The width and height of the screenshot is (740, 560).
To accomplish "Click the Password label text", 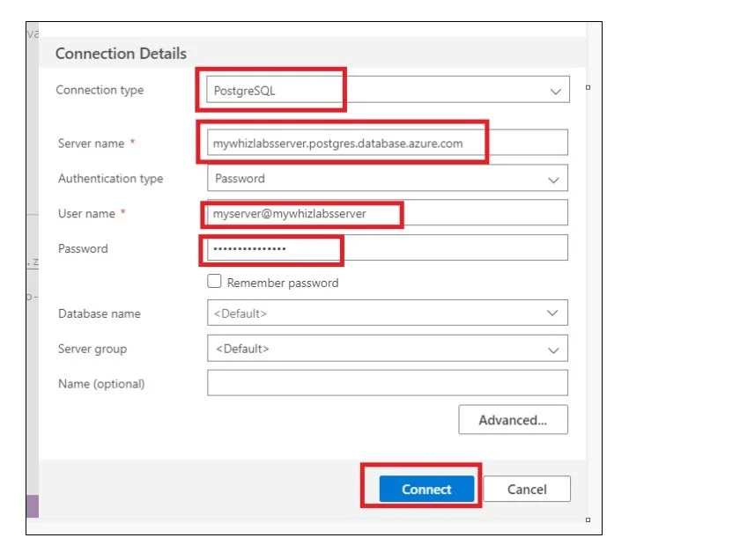I will click(83, 248).
